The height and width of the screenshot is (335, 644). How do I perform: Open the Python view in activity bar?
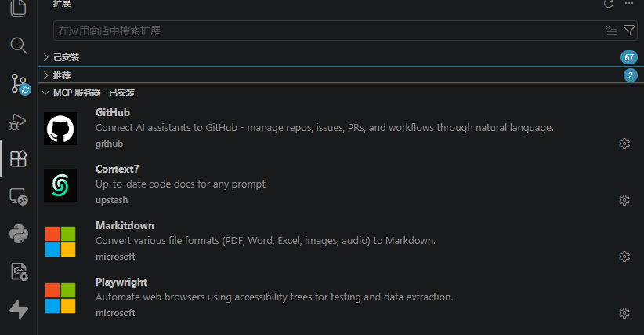(x=18, y=234)
